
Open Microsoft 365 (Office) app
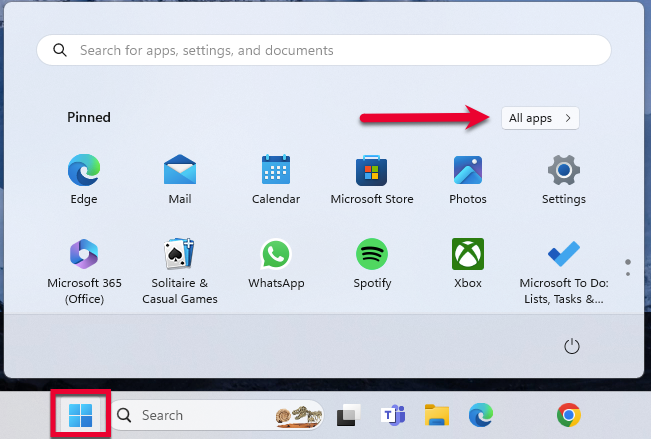coord(84,271)
